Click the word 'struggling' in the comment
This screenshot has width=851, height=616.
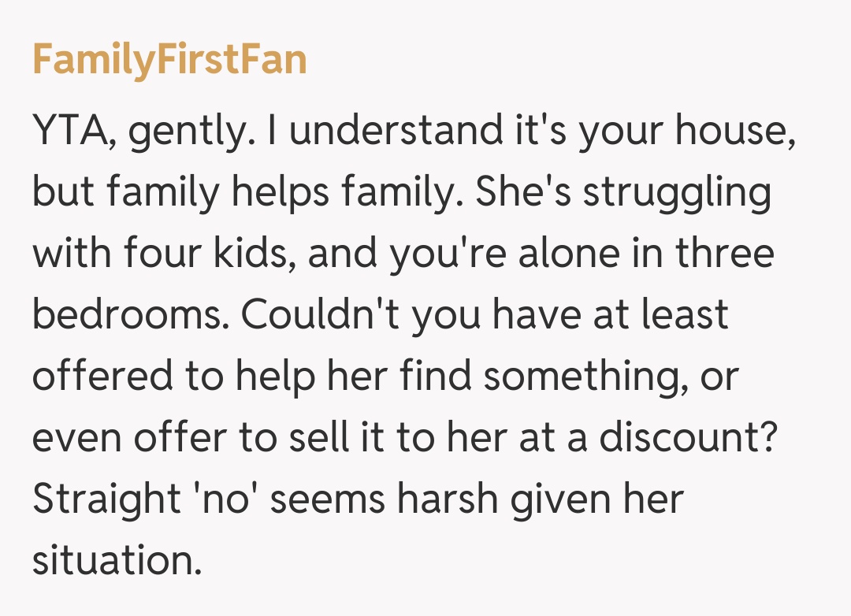pyautogui.click(x=676, y=193)
